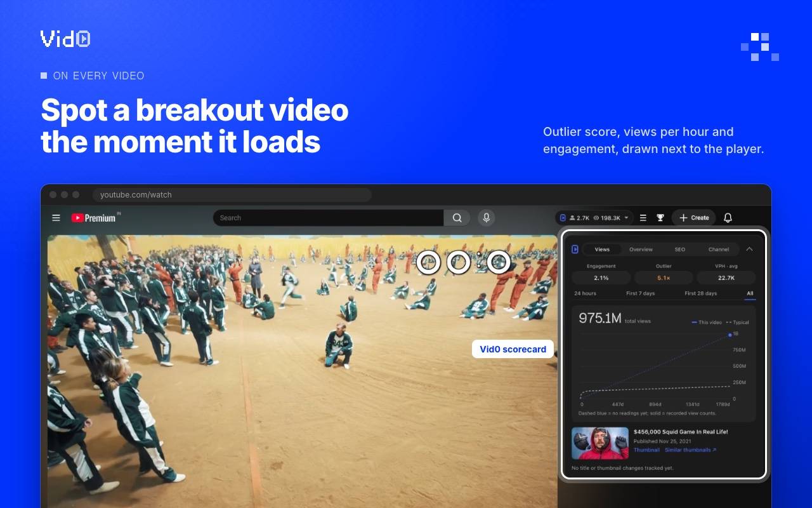This screenshot has width=812, height=508.
Task: Click the data point on views chart
Action: 730,335
